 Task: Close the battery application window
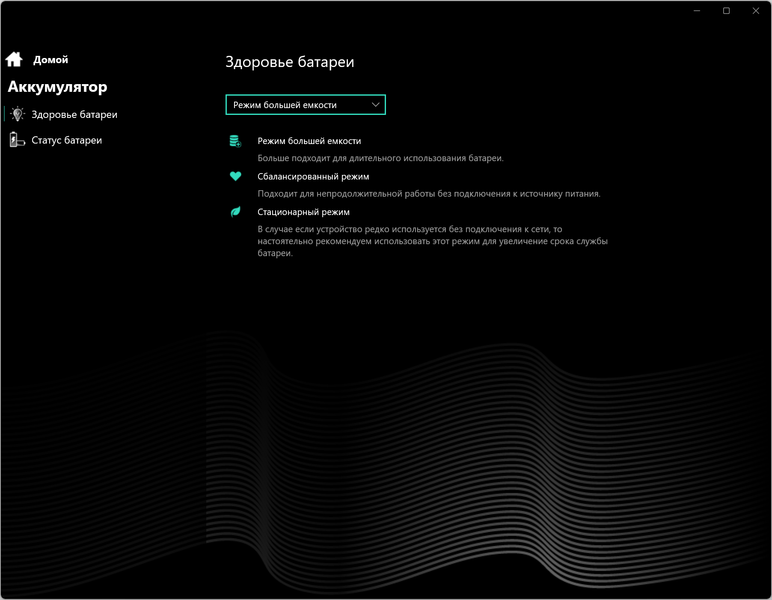(x=756, y=11)
